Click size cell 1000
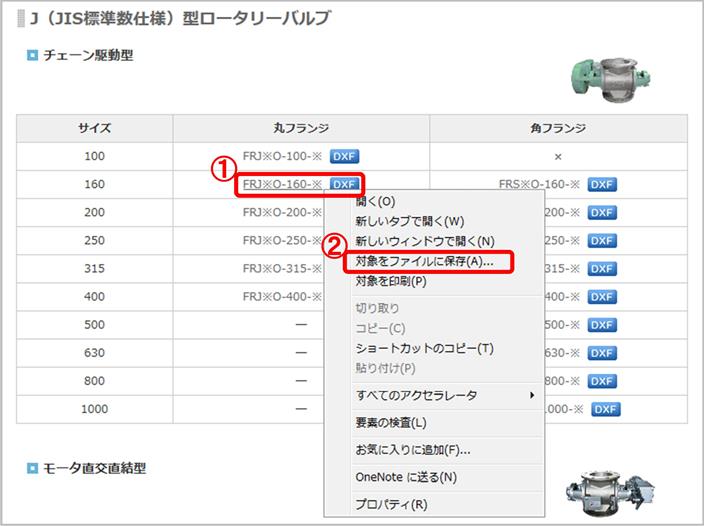This screenshot has height=526, width=704. coord(95,409)
